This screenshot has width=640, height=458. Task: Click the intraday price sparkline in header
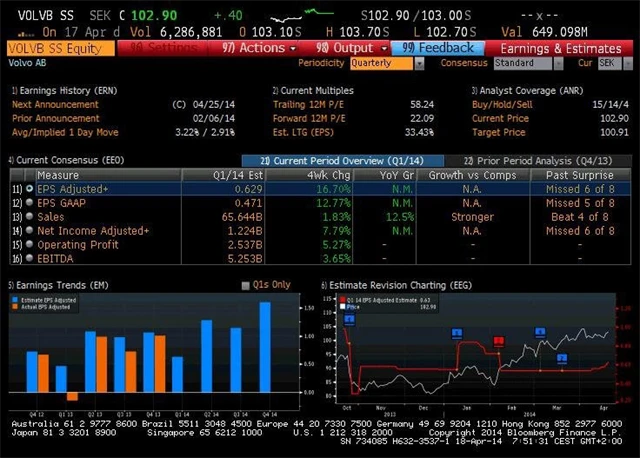tap(301, 15)
